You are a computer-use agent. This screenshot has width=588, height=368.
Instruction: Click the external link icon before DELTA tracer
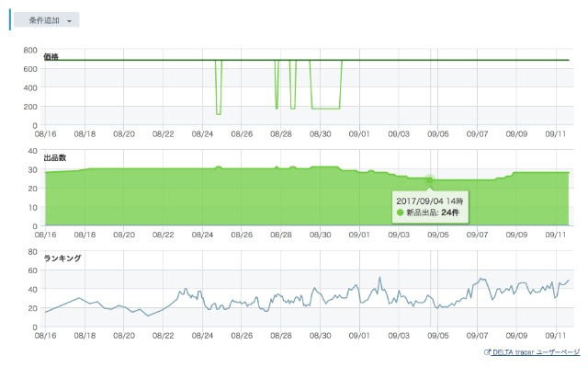pyautogui.click(x=486, y=352)
